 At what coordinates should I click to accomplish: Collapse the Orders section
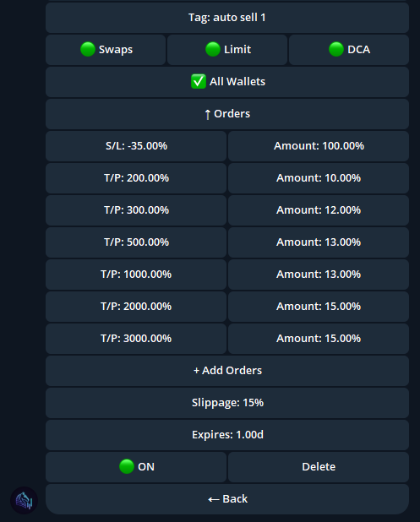pyautogui.click(x=227, y=114)
